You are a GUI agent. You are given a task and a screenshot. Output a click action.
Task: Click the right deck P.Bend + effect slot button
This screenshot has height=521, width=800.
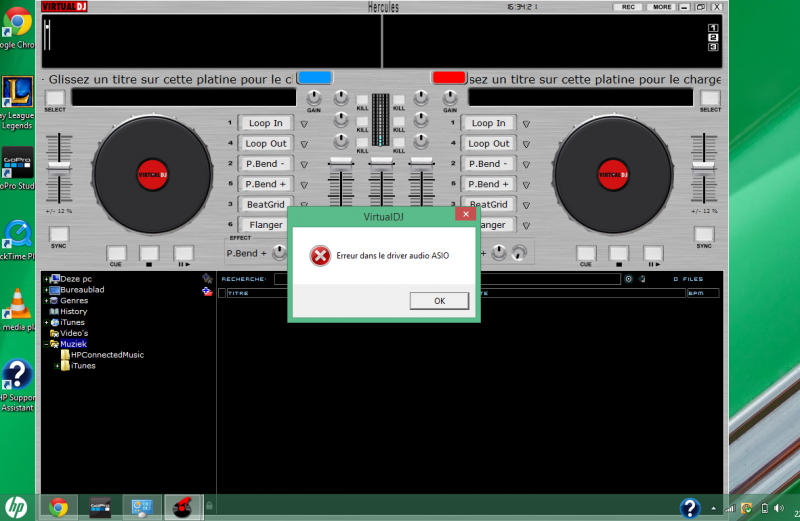(x=488, y=184)
